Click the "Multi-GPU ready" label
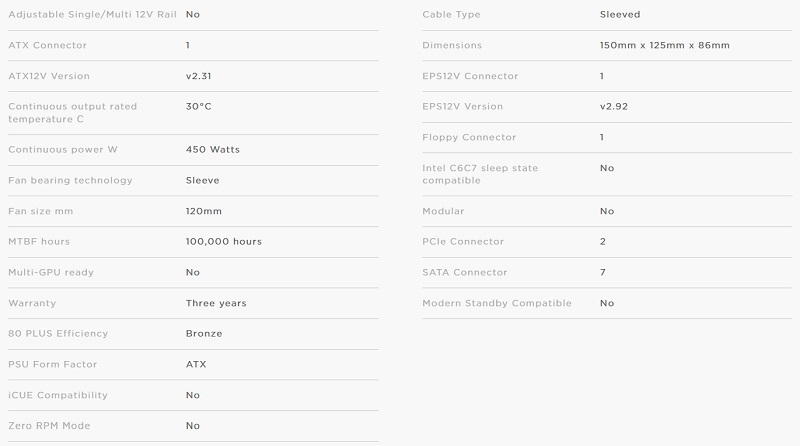Image resolution: width=800 pixels, height=446 pixels. pos(51,272)
